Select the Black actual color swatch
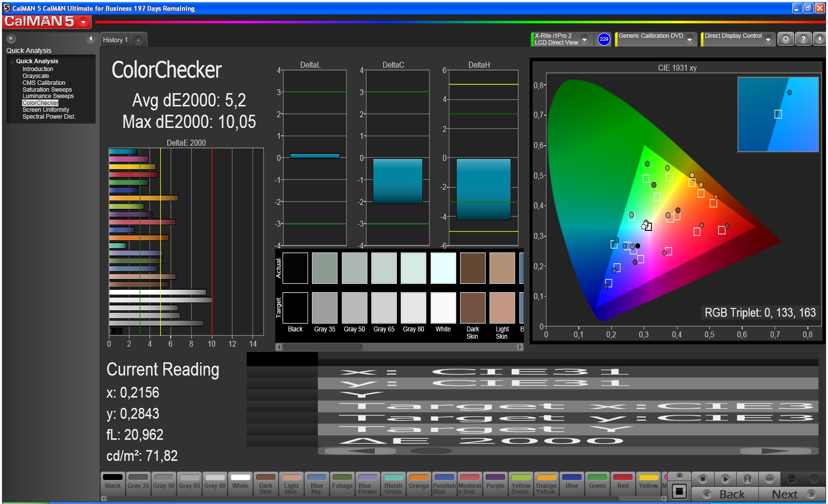The width and height of the screenshot is (828, 504). (x=295, y=268)
